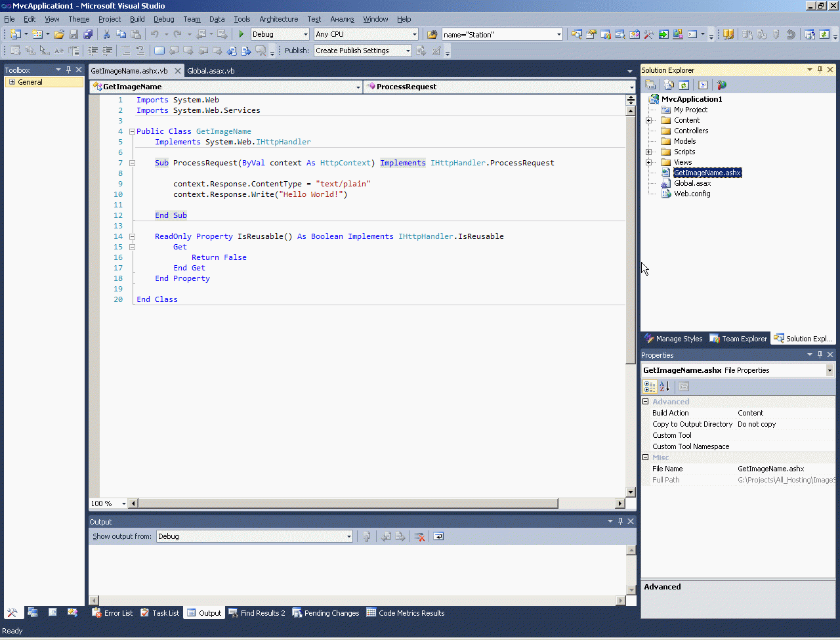Viewport: 840px width, 640px height.
Task: Expand the Content folder in Solution Explorer
Action: tap(648, 120)
